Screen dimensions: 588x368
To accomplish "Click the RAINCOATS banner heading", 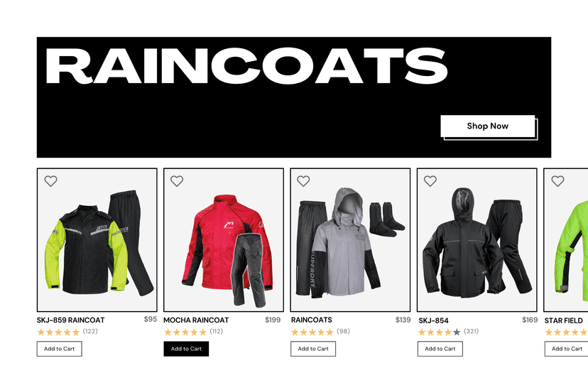I will click(x=246, y=66).
